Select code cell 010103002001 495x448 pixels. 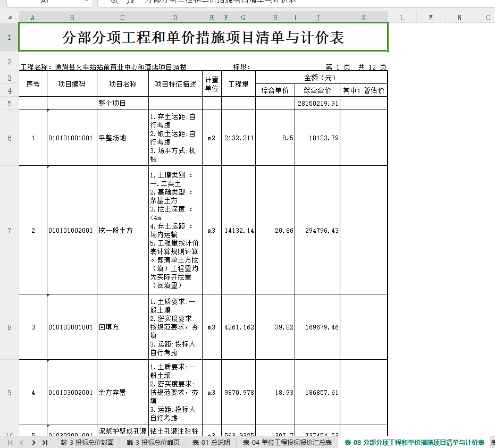pyautogui.click(x=72, y=393)
